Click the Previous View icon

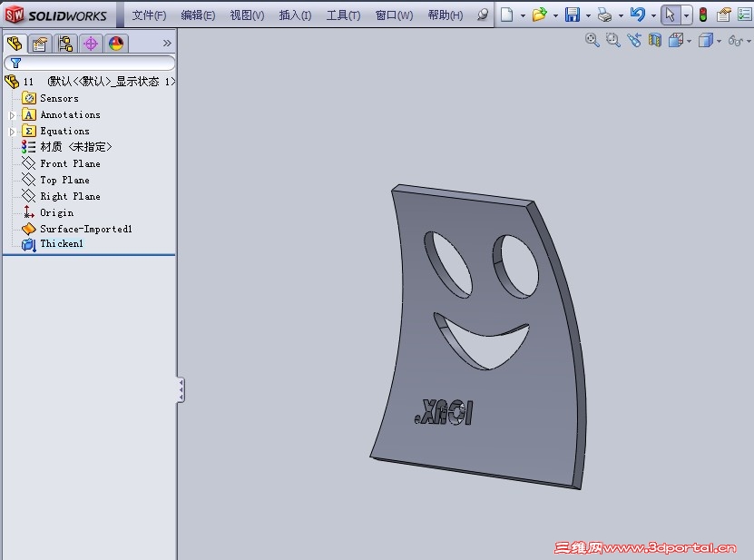pos(634,41)
